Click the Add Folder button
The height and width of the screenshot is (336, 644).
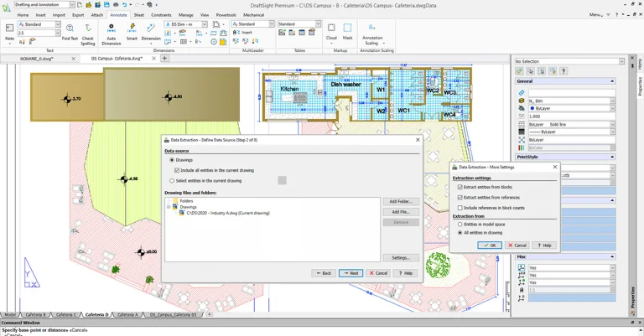[400, 201]
